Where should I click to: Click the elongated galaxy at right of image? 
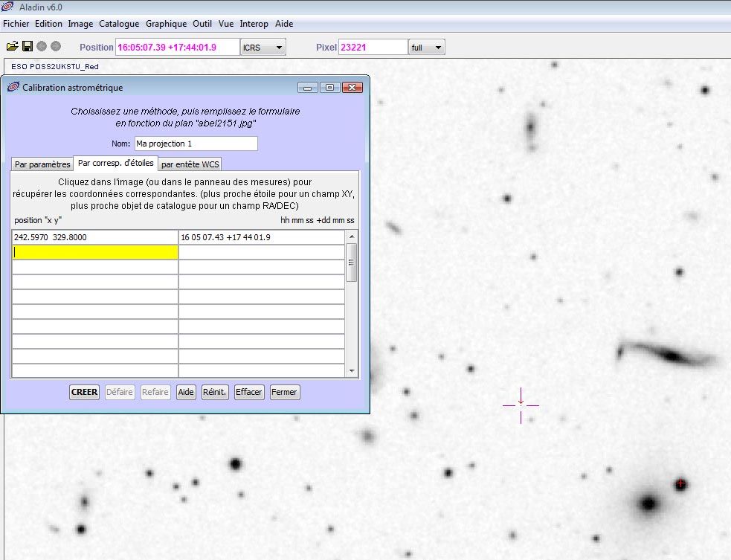[x=666, y=355]
